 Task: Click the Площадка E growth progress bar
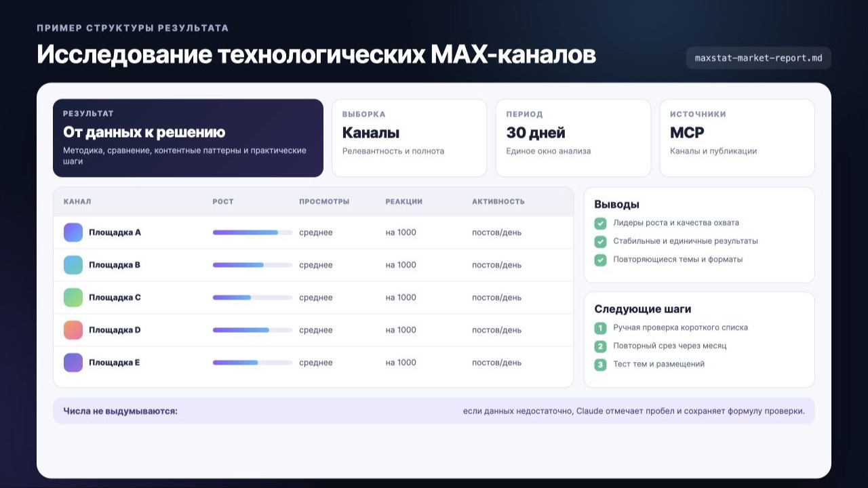click(252, 363)
